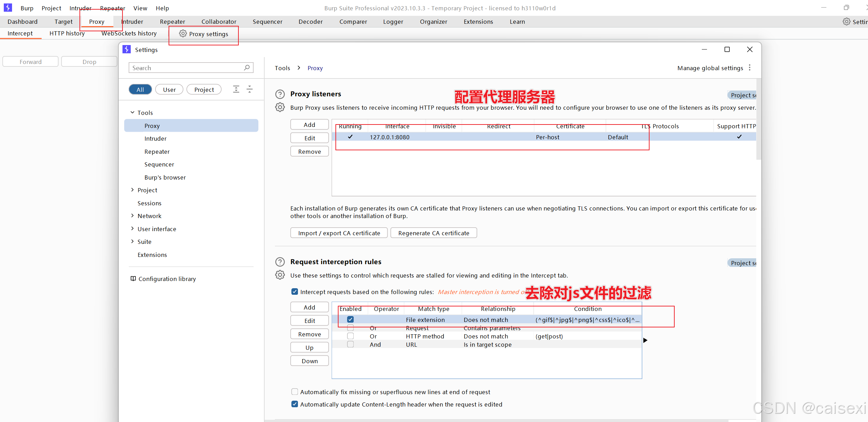Click the Proxy listeners gear options icon

coord(280,107)
